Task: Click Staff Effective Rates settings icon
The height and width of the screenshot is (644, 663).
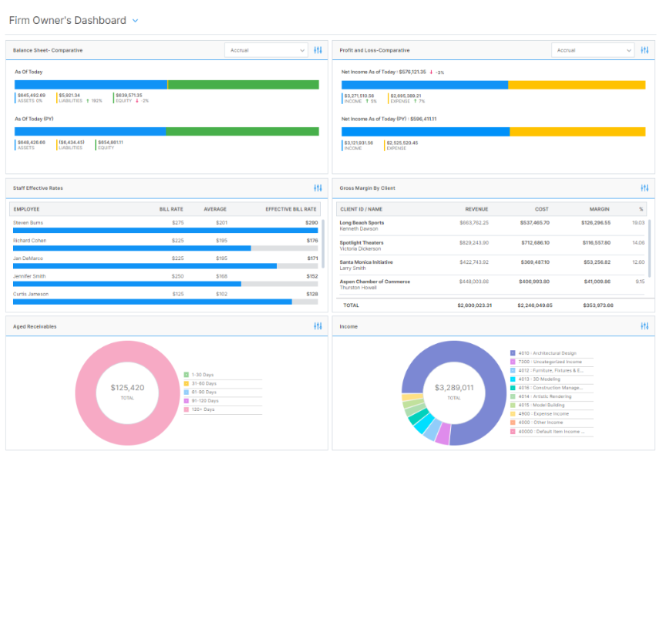Action: [318, 188]
